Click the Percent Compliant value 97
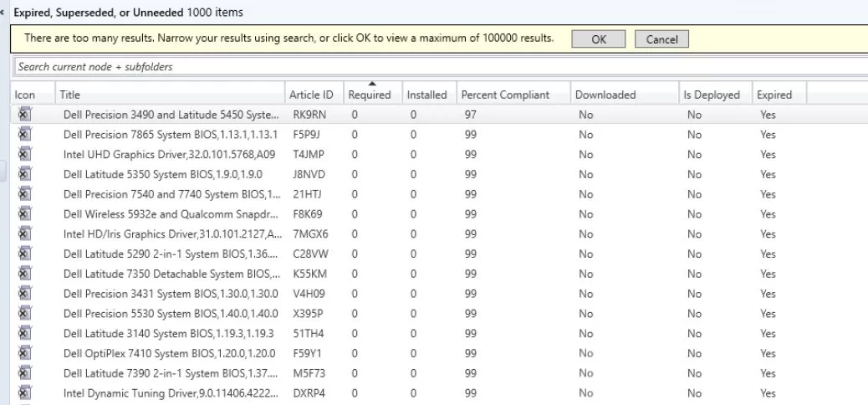Screen dimensions: 868x405 click(x=471, y=115)
